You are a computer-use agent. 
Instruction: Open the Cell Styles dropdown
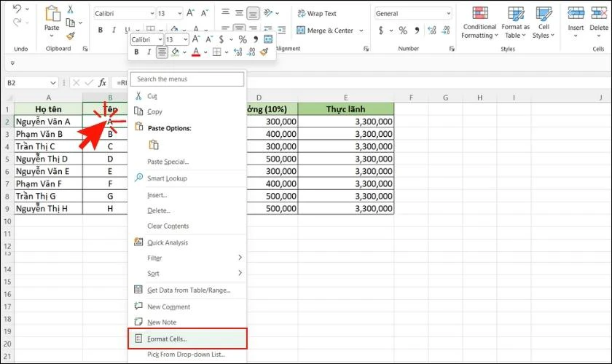pos(544,22)
